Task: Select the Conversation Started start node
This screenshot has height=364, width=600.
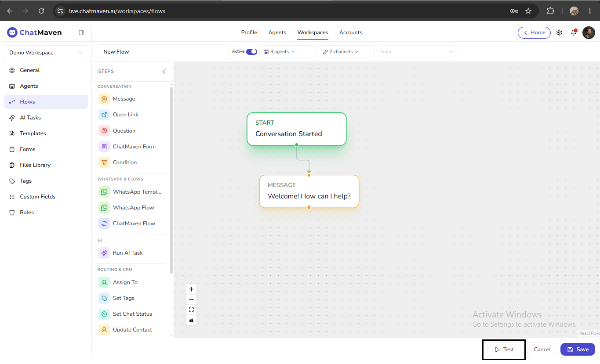Action: pyautogui.click(x=297, y=129)
